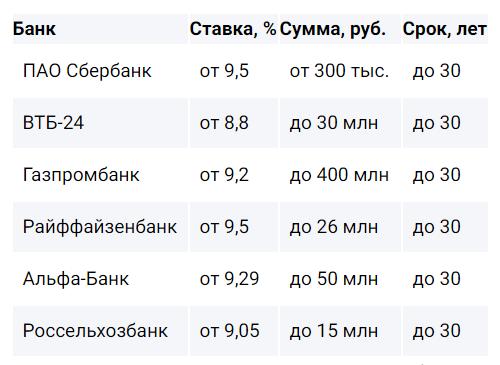Click the amount cell до 50 млн
Image resolution: width=500 pixels, height=365 pixels.
(x=340, y=279)
